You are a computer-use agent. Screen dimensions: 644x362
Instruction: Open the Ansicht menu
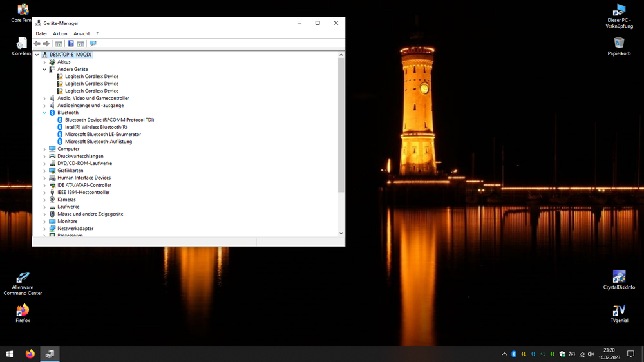82,33
